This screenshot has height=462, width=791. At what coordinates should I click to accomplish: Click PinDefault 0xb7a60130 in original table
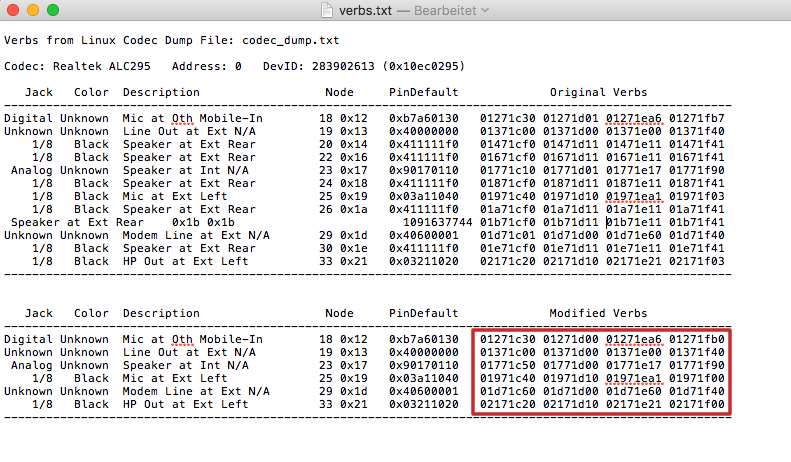coord(424,119)
